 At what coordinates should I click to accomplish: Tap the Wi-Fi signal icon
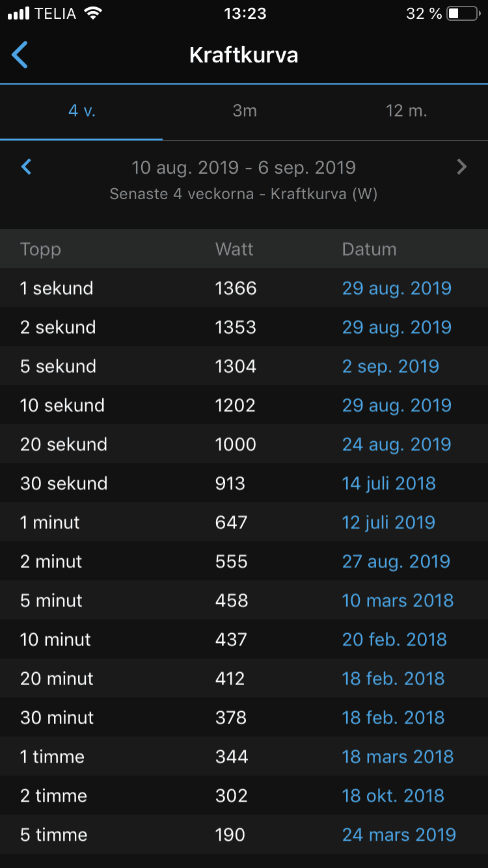pyautogui.click(x=94, y=14)
